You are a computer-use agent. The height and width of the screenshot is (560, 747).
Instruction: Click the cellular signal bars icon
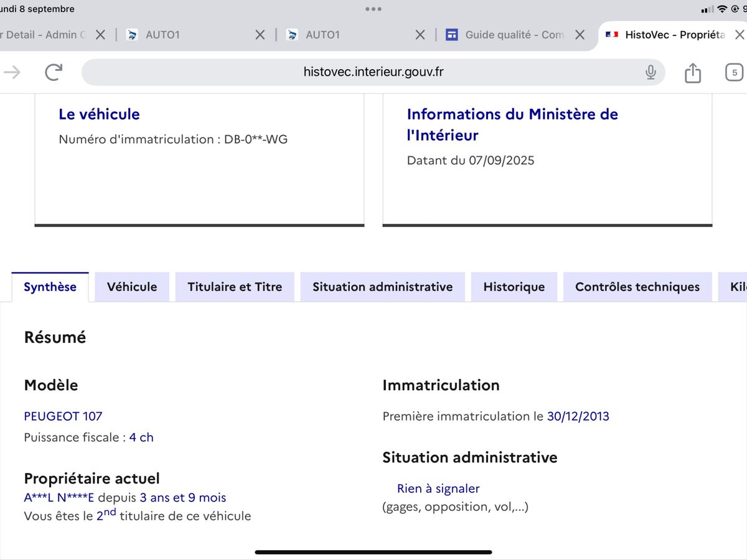[x=707, y=9]
